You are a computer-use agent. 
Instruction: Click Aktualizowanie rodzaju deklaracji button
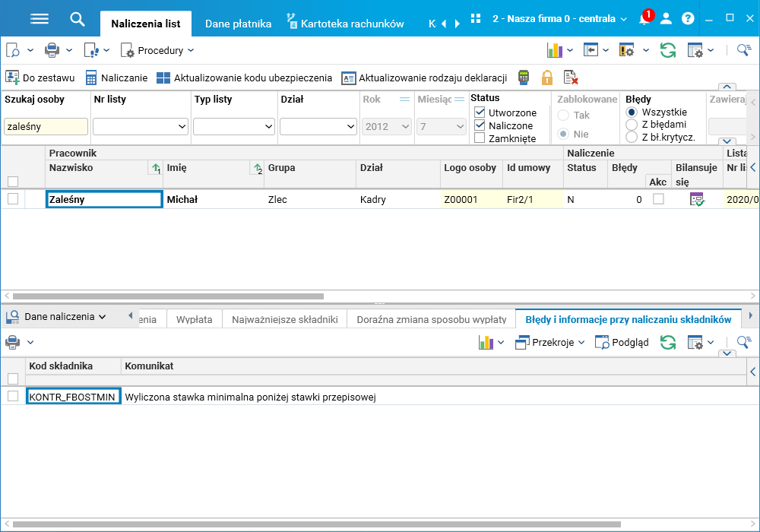424,78
